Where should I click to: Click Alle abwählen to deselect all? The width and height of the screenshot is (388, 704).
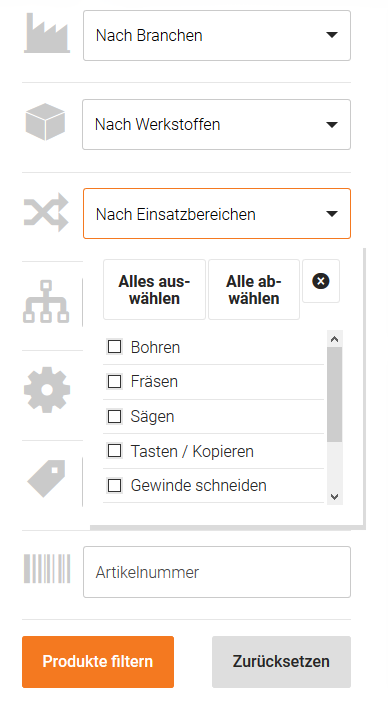click(254, 290)
